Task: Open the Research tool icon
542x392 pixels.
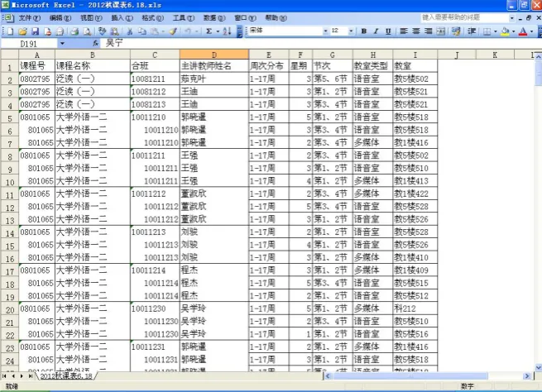Action: (114, 31)
